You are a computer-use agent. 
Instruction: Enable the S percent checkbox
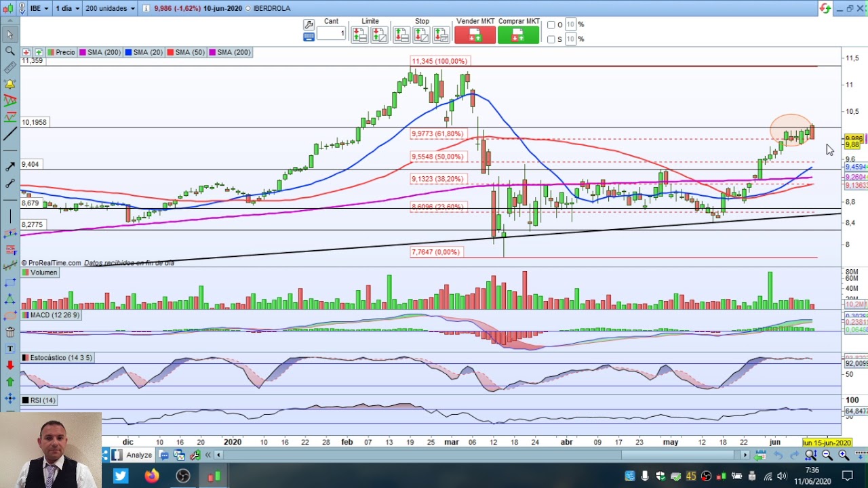coord(551,39)
